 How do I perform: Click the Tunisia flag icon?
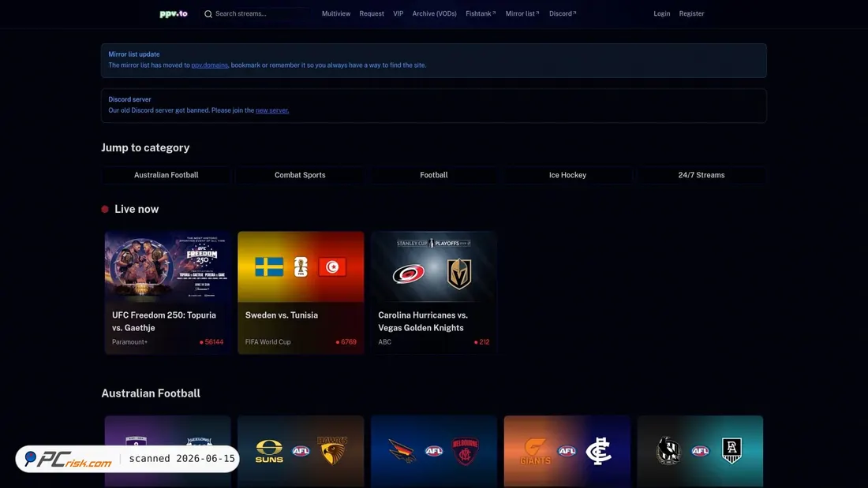pos(332,266)
